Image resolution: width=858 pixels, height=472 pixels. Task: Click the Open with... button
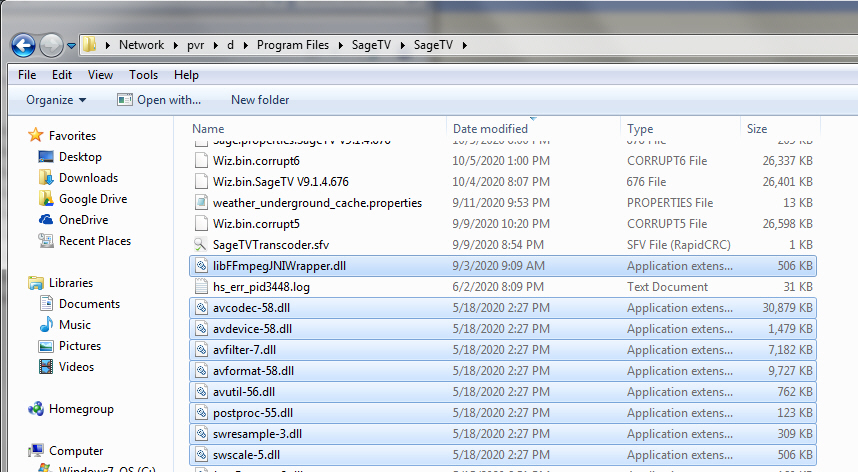click(x=159, y=100)
